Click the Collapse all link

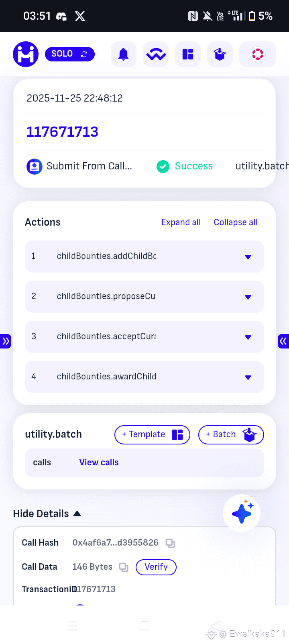tap(236, 222)
